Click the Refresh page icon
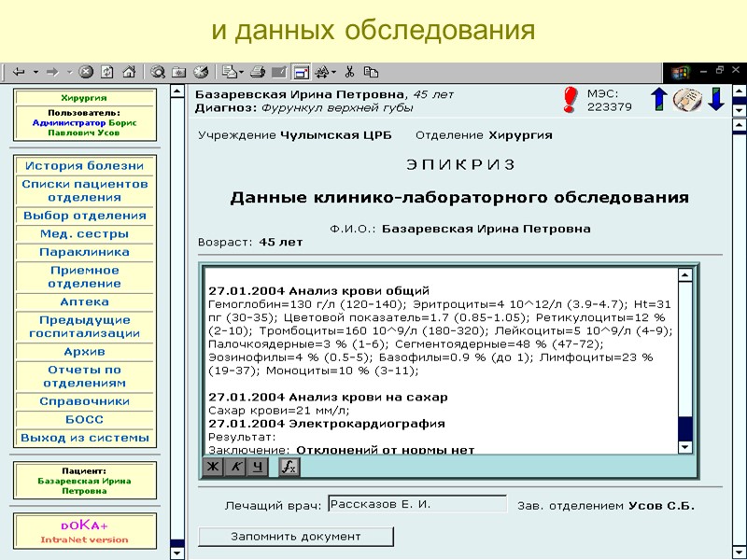747x560 pixels. point(107,72)
